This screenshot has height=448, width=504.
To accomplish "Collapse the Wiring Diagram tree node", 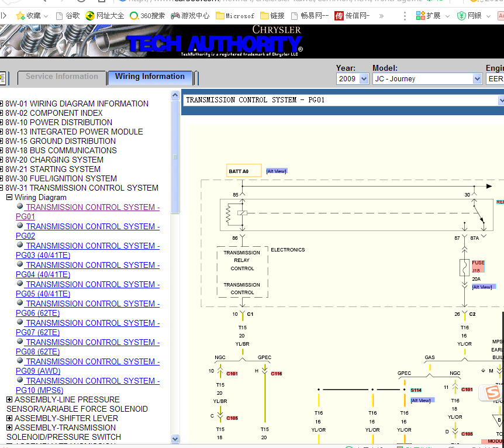I will coord(9,197).
